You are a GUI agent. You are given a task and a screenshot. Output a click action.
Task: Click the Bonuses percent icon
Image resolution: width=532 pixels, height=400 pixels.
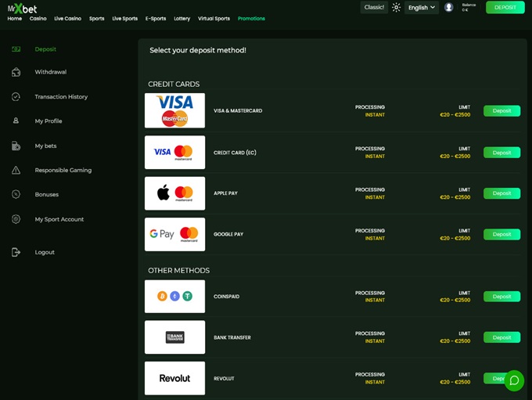(16, 194)
